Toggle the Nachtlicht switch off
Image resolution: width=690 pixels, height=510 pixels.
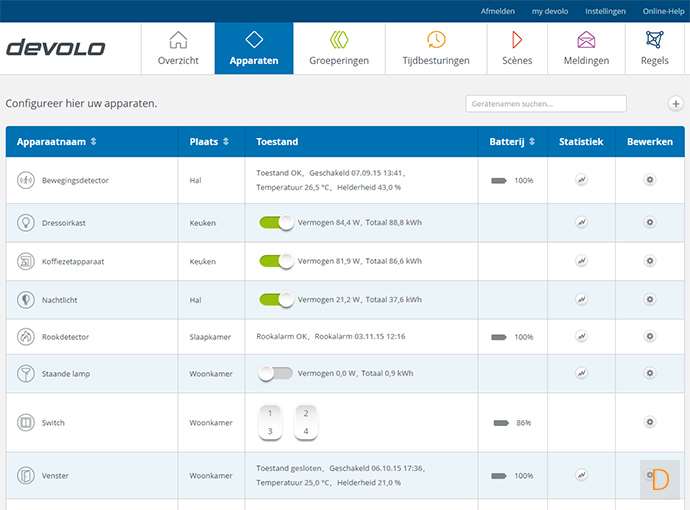pyautogui.click(x=276, y=299)
